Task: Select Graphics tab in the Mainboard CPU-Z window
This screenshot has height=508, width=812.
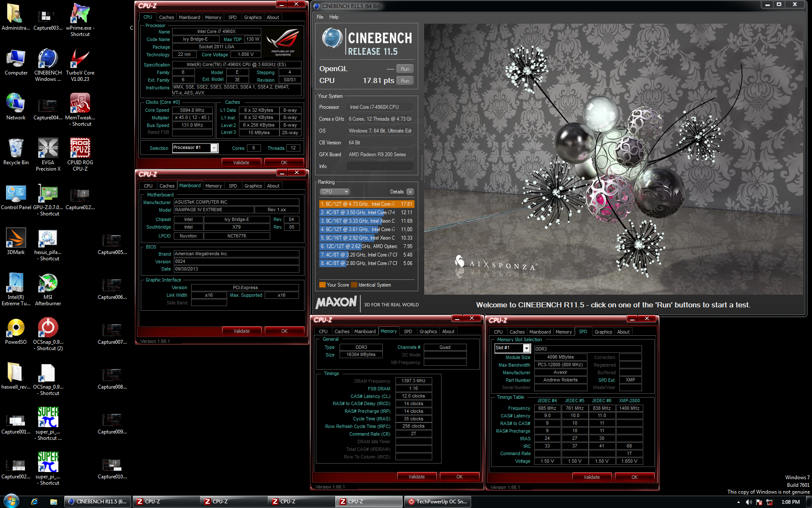Action: tap(253, 186)
